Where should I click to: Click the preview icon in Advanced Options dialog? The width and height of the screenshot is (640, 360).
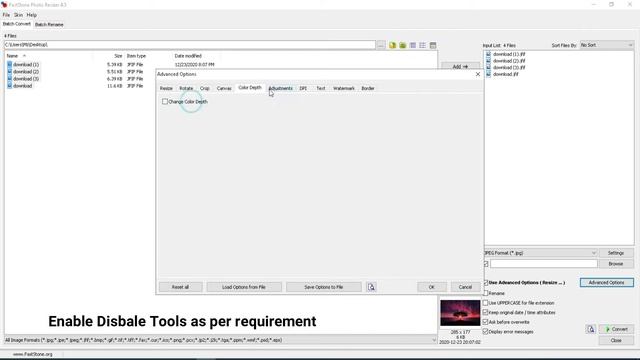(371, 287)
